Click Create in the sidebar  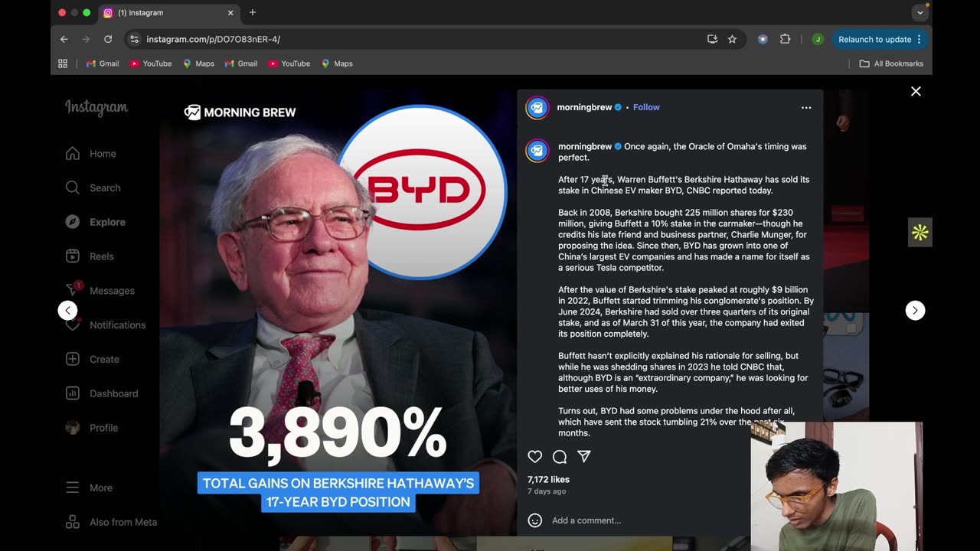point(93,359)
